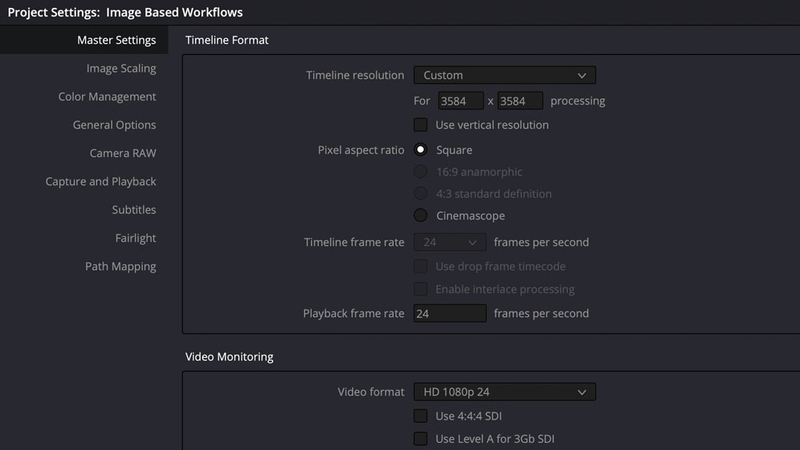Click the Playback frame rate field
Viewport: 800px width, 450px height.
click(x=449, y=313)
